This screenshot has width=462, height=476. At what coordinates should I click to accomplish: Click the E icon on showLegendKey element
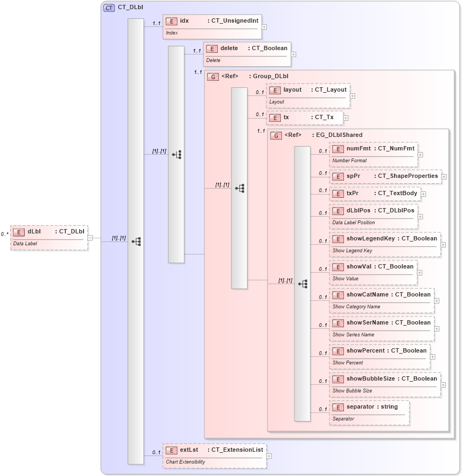pos(337,238)
